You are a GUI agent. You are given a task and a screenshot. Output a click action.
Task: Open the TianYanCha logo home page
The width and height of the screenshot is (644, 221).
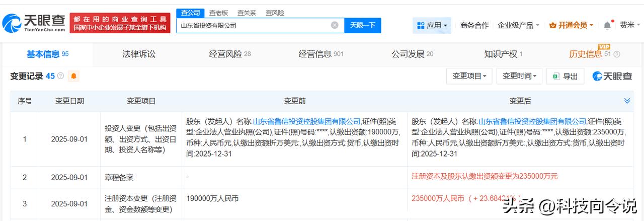tap(34, 23)
